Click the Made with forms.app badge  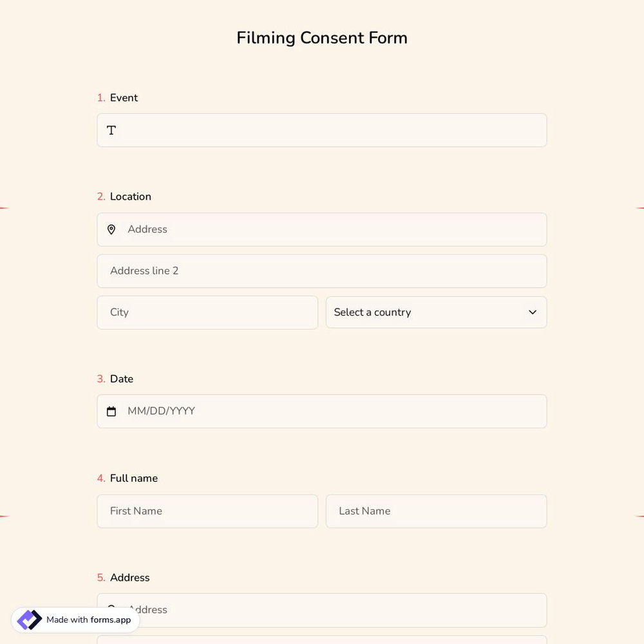(75, 620)
